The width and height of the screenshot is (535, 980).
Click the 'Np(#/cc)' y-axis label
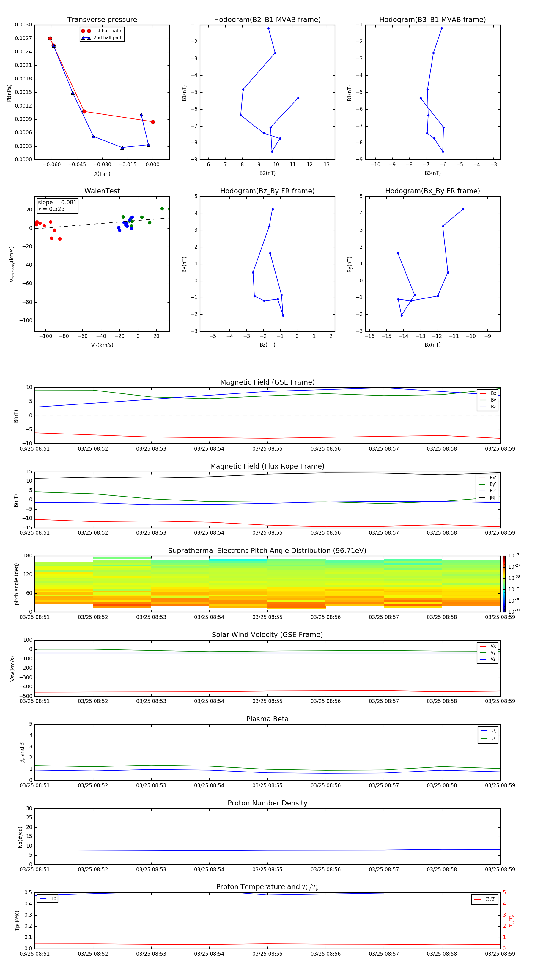(20, 837)
